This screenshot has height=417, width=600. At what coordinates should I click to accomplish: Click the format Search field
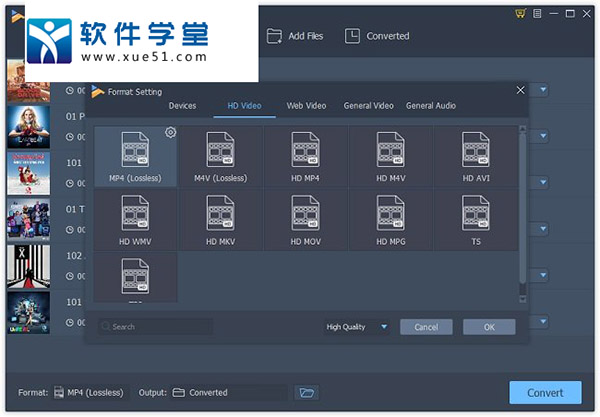click(x=156, y=327)
